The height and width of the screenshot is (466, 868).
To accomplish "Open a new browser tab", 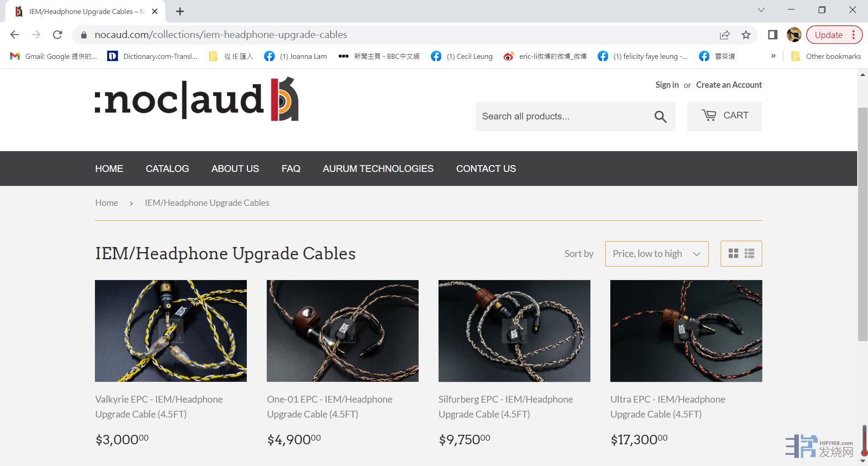I will tap(180, 11).
